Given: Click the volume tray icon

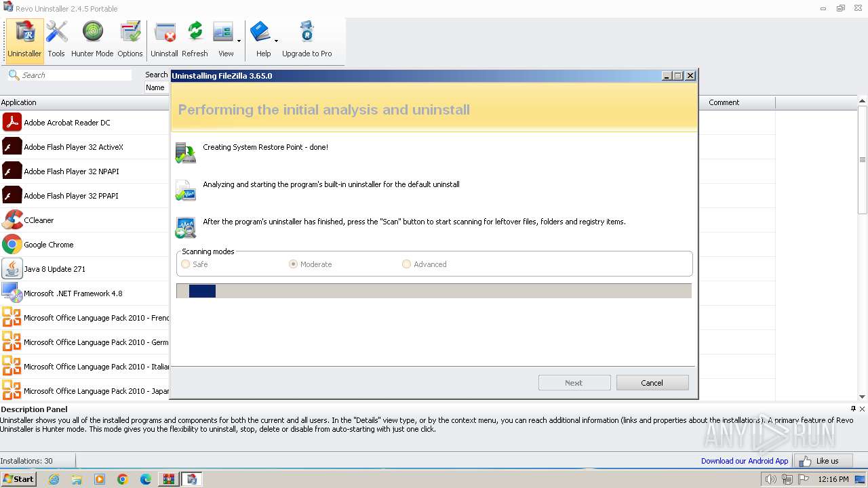Looking at the screenshot, I should [770, 479].
